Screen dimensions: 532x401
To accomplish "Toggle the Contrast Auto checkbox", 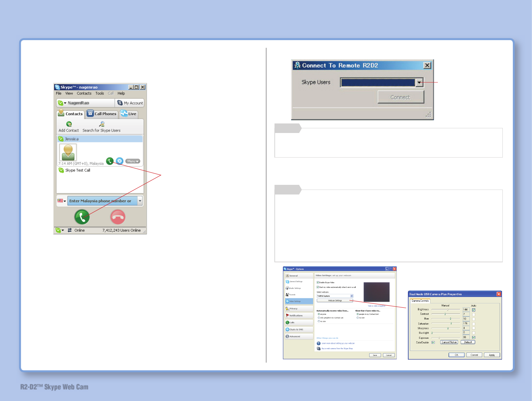I will (x=473, y=314).
